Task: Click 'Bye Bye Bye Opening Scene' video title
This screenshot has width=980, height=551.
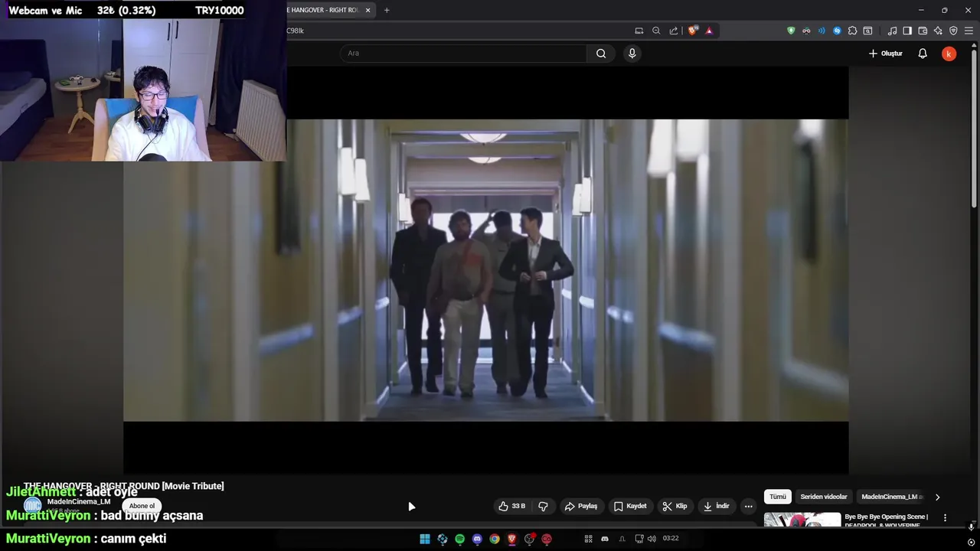Action: click(886, 520)
